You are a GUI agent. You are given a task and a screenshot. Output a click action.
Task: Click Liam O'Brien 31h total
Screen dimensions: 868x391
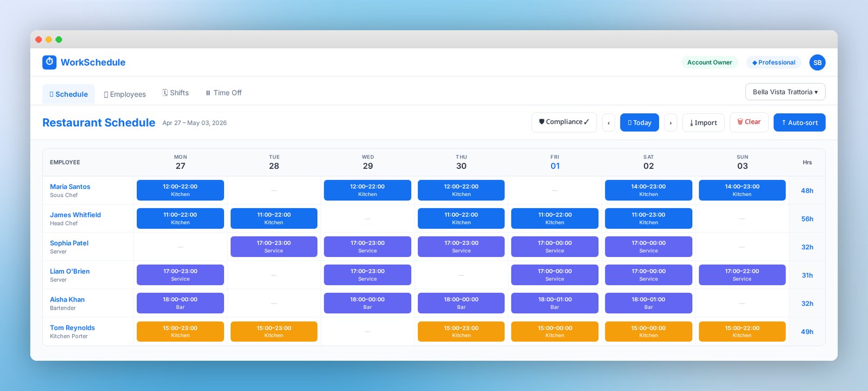(807, 275)
